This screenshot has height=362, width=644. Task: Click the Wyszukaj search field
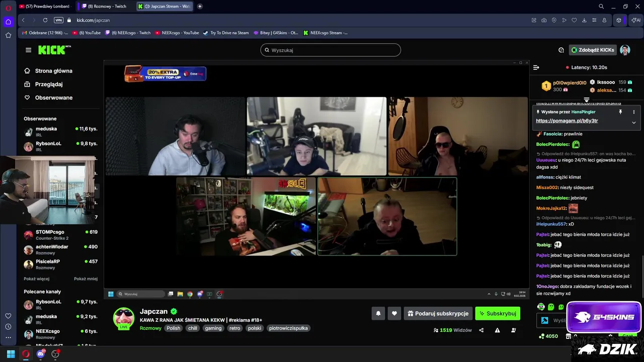(331, 50)
